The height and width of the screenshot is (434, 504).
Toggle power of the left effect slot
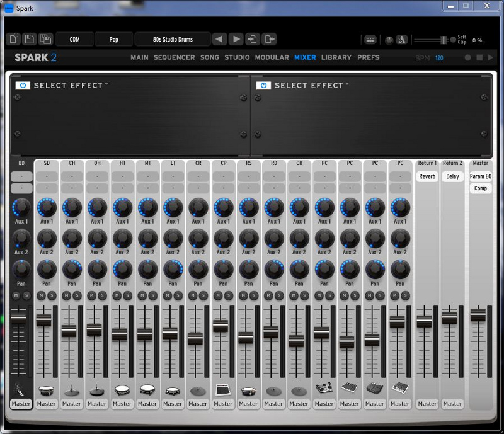click(x=23, y=85)
